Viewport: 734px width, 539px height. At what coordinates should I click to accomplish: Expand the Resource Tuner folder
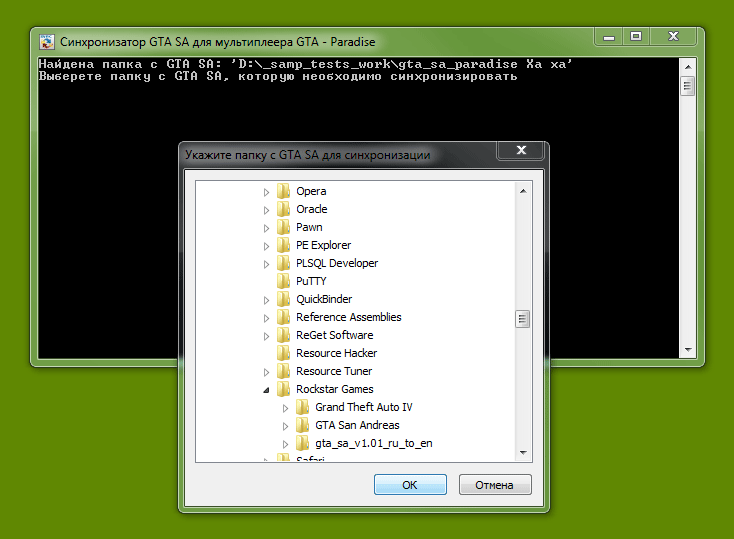pos(266,372)
